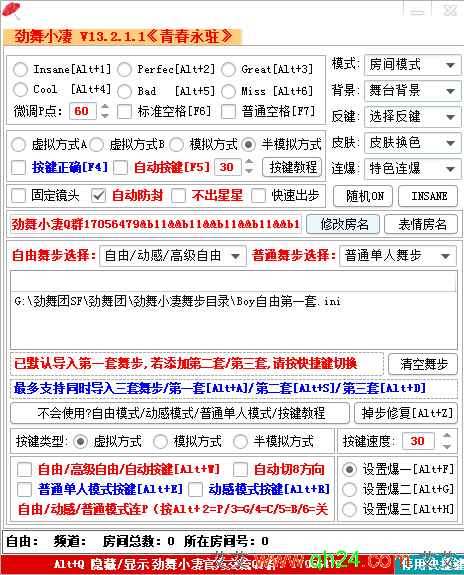Choose the Miss [Alt+6] option
464x575 pixels.
tap(229, 91)
